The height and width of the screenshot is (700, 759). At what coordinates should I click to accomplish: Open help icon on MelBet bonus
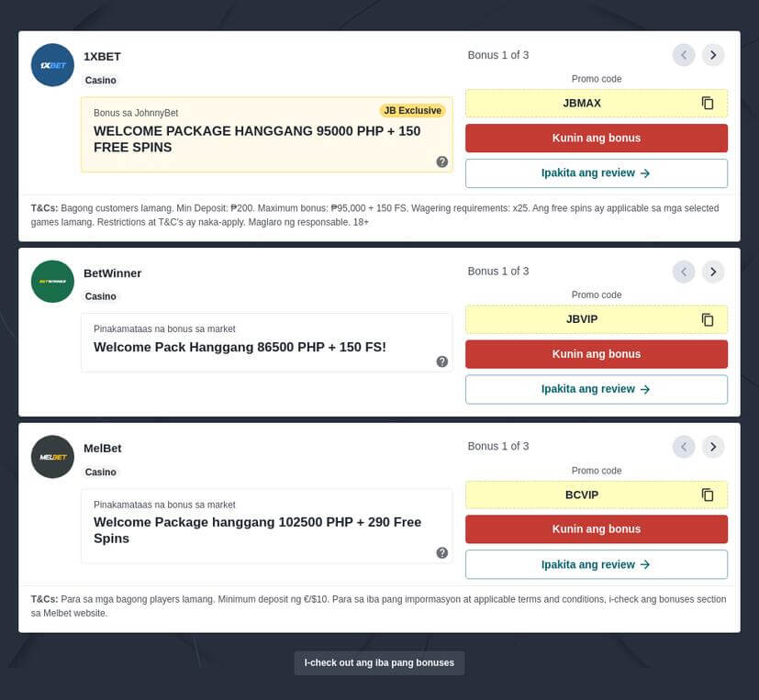[x=442, y=553]
